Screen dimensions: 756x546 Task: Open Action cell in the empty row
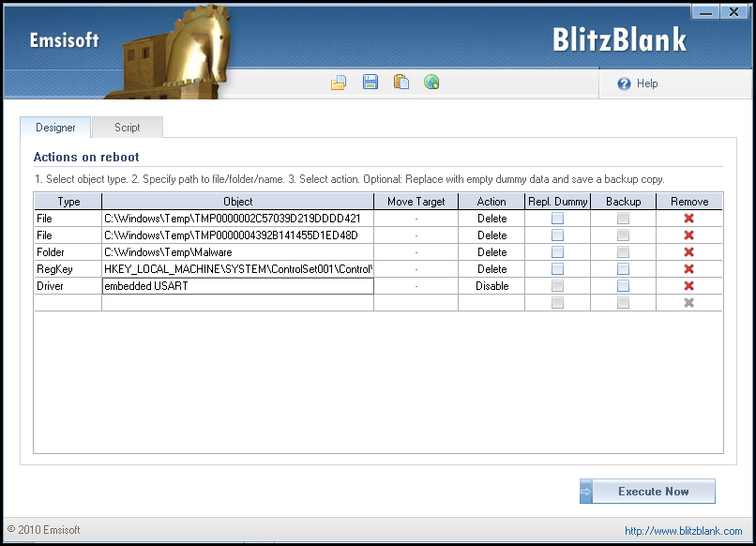[x=491, y=302]
